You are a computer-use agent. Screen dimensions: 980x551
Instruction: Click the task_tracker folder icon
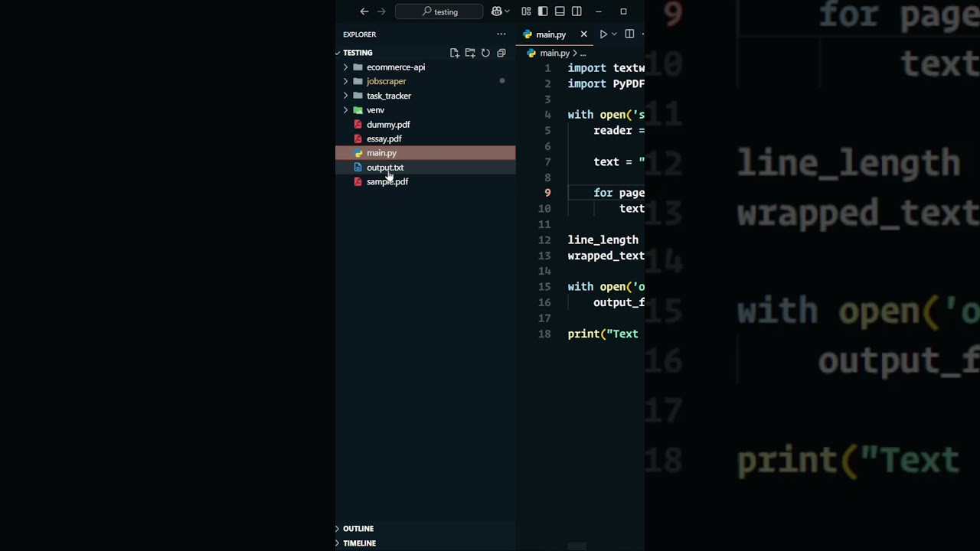(358, 96)
